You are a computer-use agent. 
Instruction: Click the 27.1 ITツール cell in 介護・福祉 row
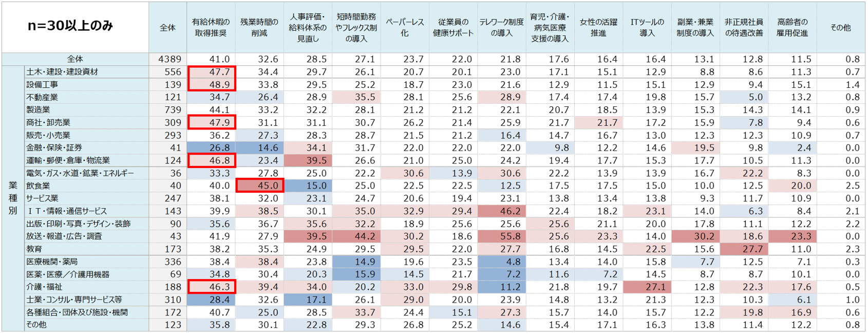coord(647,287)
